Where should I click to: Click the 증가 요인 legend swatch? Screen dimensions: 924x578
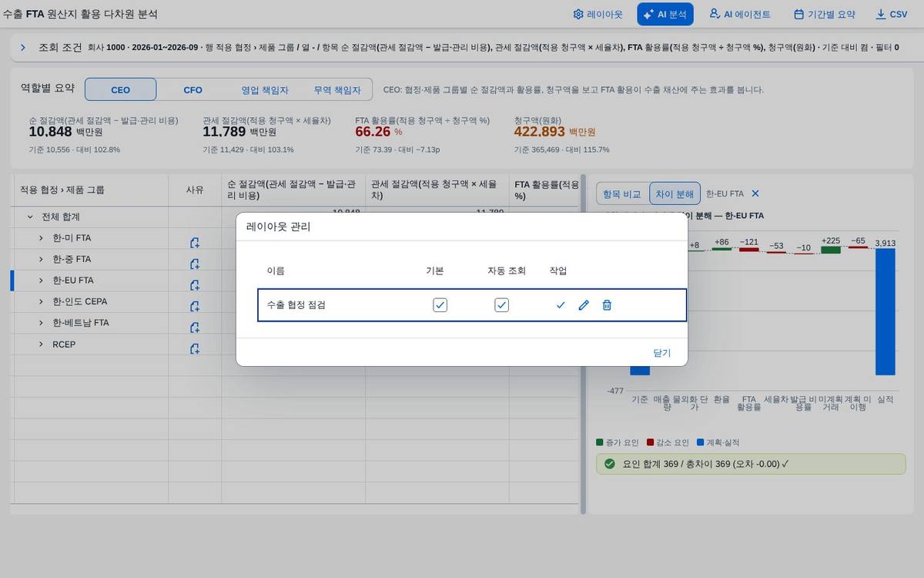click(x=600, y=442)
